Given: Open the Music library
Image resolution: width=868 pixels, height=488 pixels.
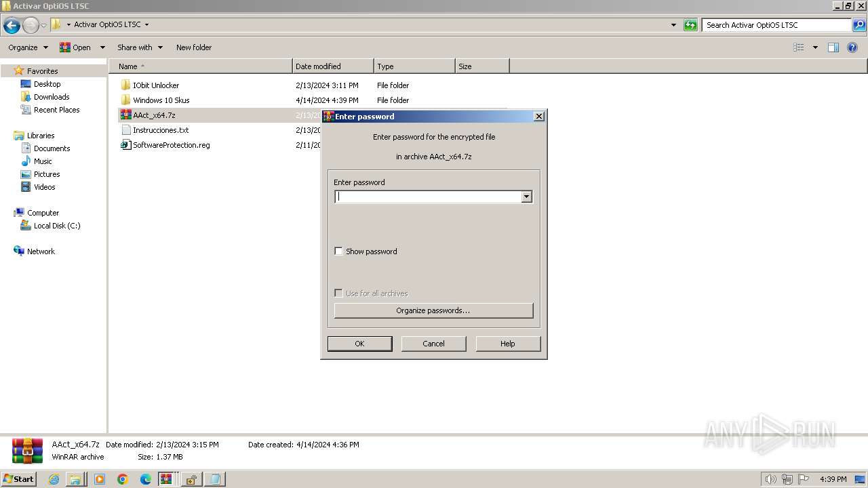Looking at the screenshot, I should [x=43, y=161].
